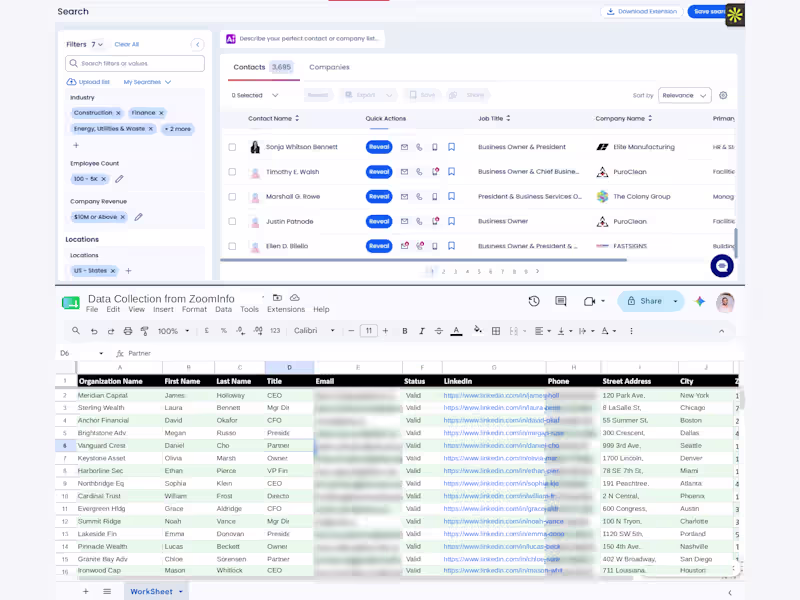Click the Search filters or values field
800x600 pixels.
(x=135, y=63)
